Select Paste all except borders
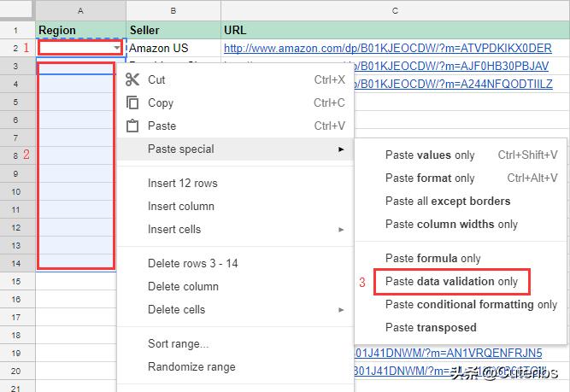 (461, 202)
